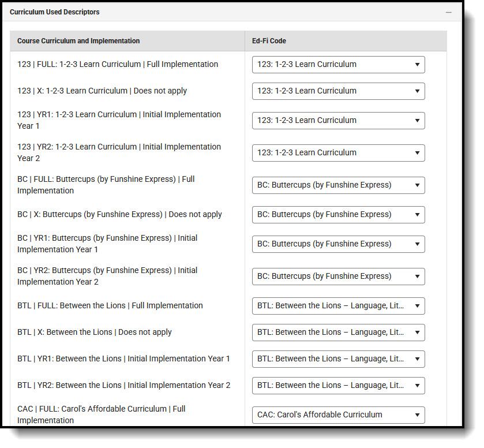Collapse the Curriculum Used Descriptors section

(448, 12)
